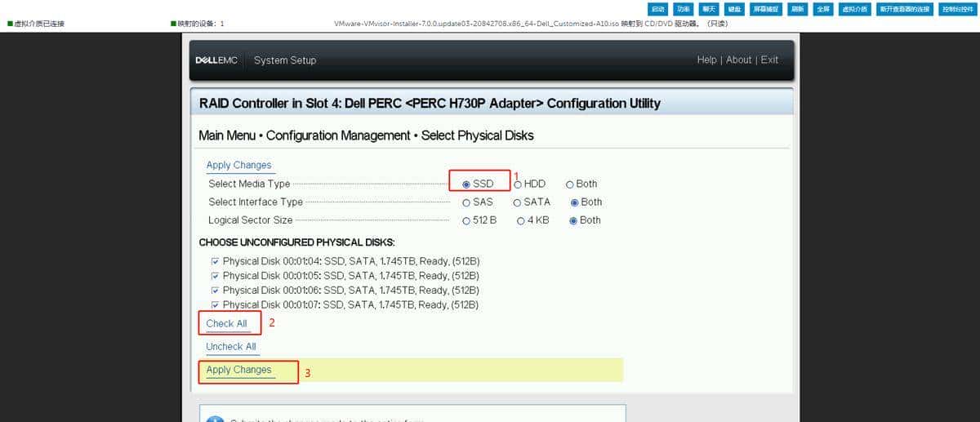Screen dimensions: 980x422
Task: Choose Both for Logical Sector Size
Action: click(573, 220)
